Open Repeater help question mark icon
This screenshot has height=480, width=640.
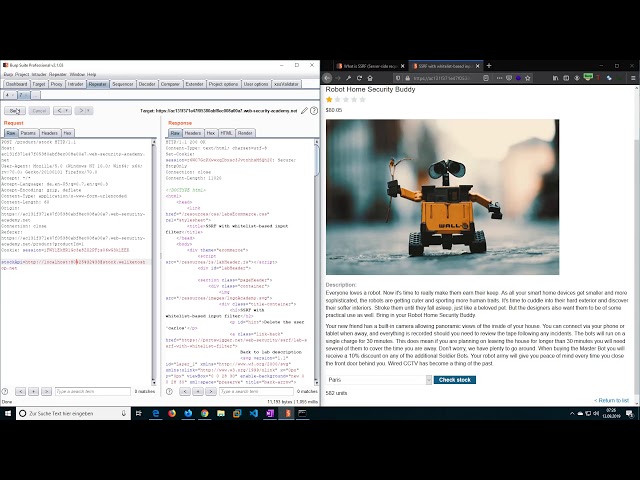click(x=314, y=111)
